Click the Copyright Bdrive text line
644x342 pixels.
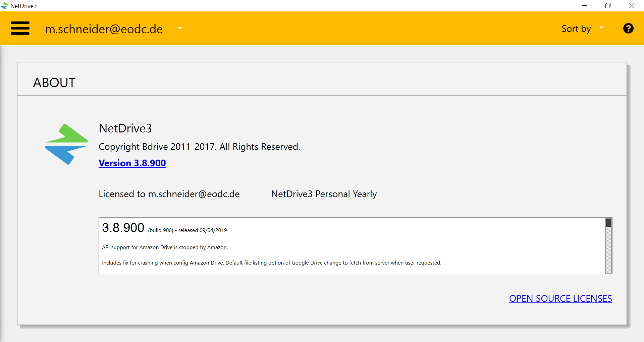coord(199,147)
